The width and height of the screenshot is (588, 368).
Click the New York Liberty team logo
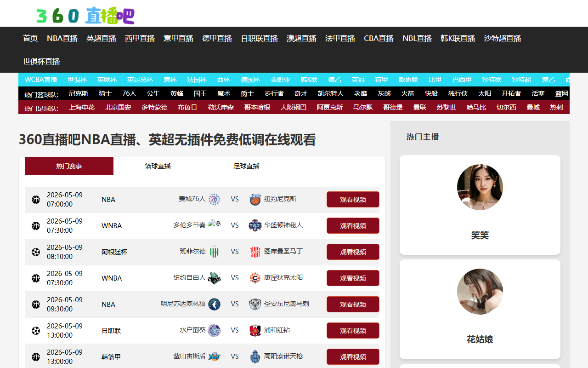pyautogui.click(x=214, y=278)
